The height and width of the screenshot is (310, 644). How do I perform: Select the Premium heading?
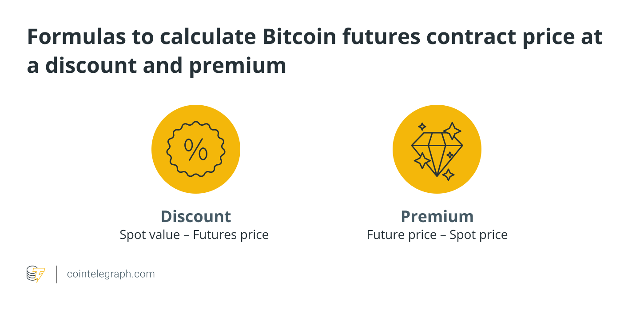437,216
